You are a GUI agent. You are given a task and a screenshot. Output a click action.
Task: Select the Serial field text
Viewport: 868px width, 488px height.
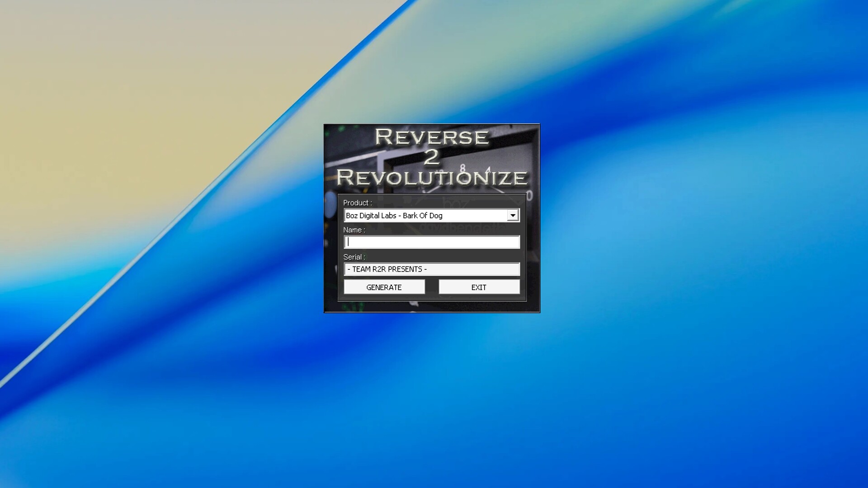(432, 269)
